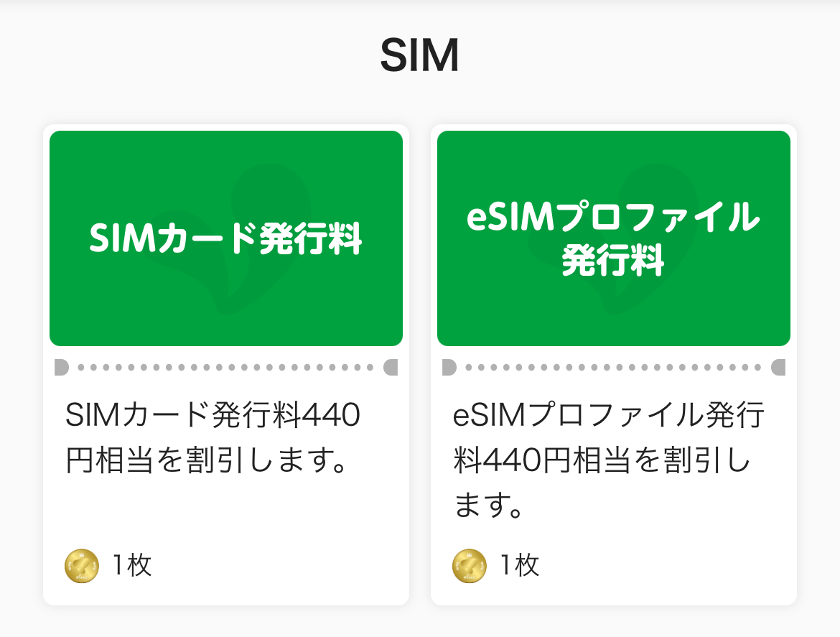Click left gray notch of eSIM card divider
Image resolution: width=840 pixels, height=637 pixels.
(449, 368)
